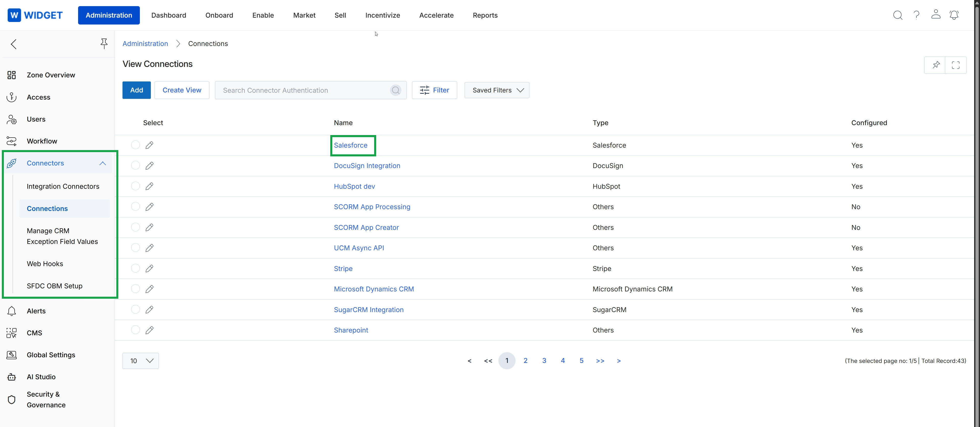This screenshot has width=980, height=427.
Task: Switch to the Accelerate tab
Action: [x=436, y=15]
